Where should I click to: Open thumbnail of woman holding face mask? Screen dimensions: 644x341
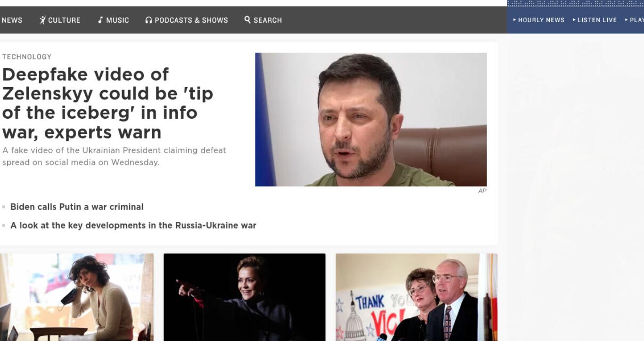click(76, 297)
